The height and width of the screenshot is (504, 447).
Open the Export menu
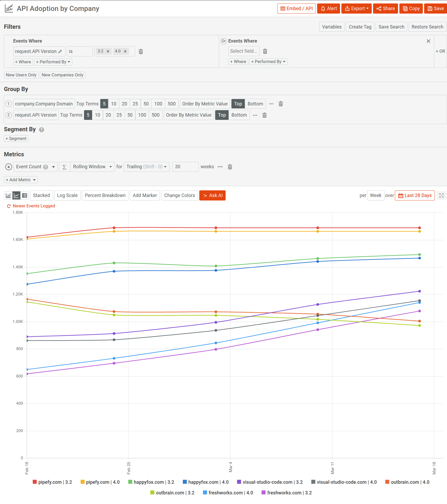pyautogui.click(x=356, y=8)
